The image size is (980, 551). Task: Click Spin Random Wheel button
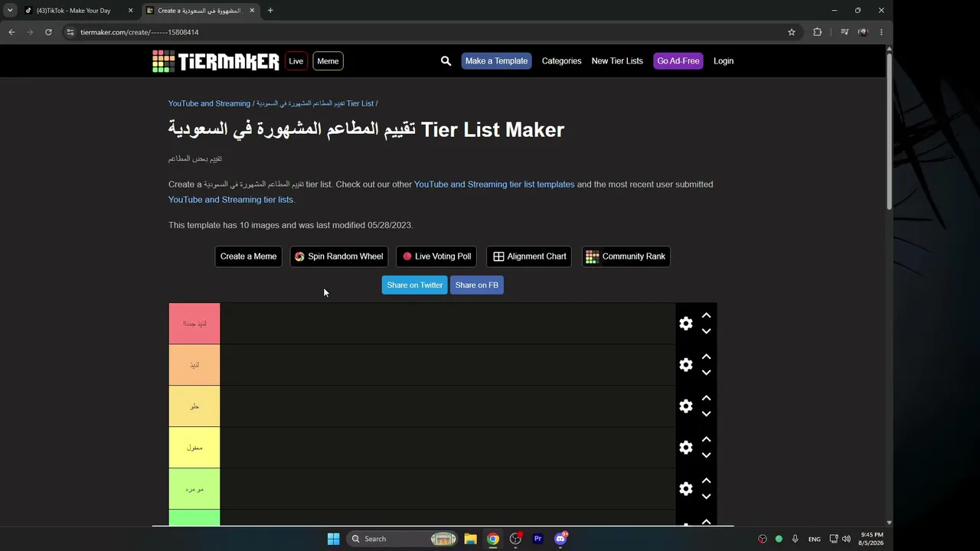(x=338, y=256)
